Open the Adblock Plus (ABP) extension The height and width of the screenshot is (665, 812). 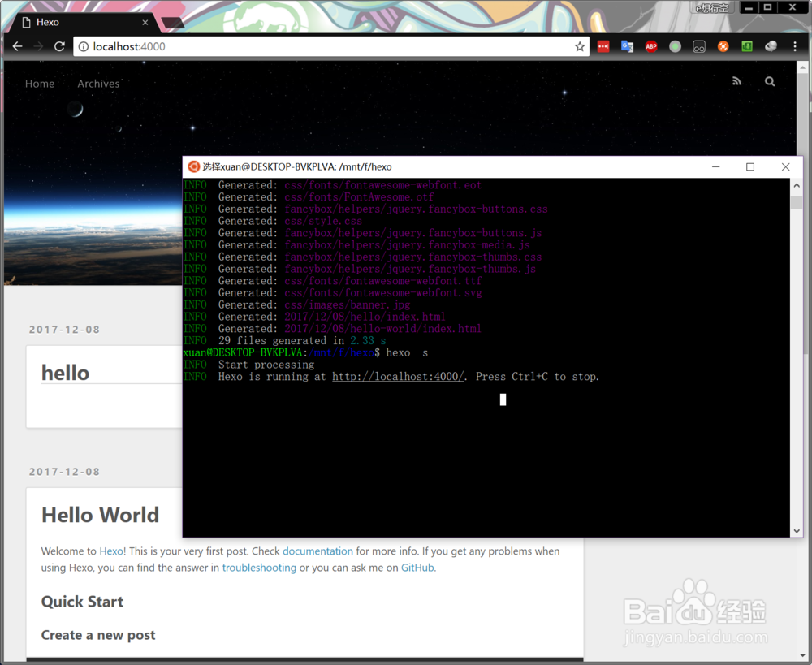coord(651,46)
